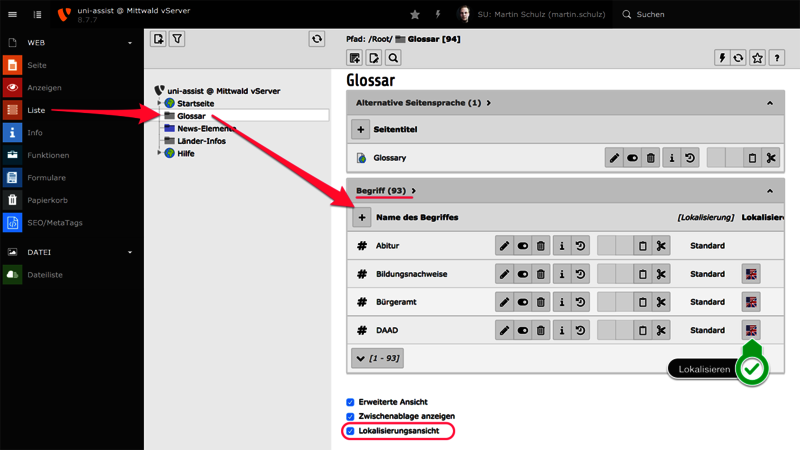Add a new Seitentitel record
The width and height of the screenshot is (800, 450).
360,130
